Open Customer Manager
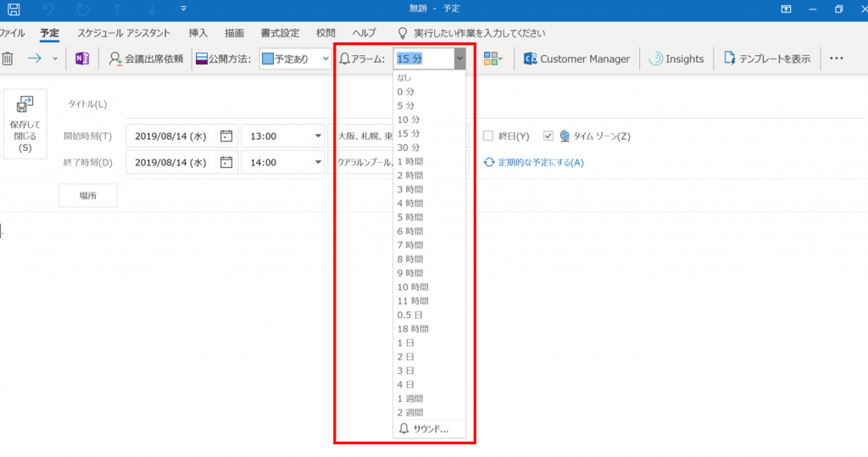Screen dimensions: 868x457 (x=576, y=59)
